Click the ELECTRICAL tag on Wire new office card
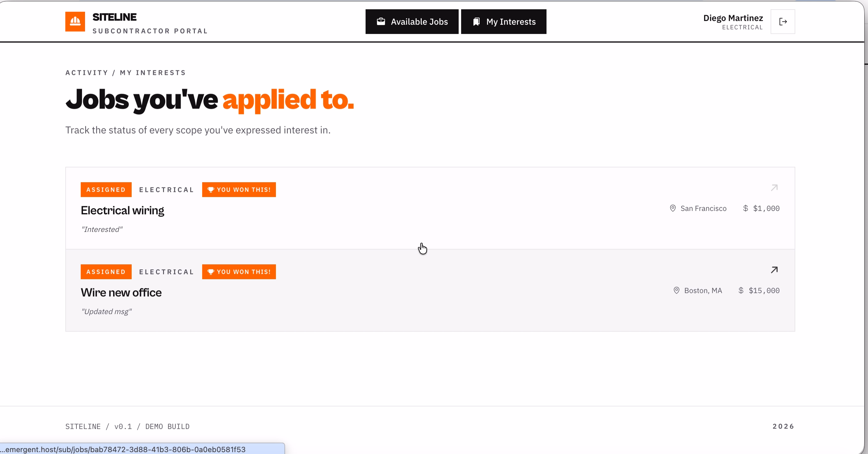 (x=166, y=272)
